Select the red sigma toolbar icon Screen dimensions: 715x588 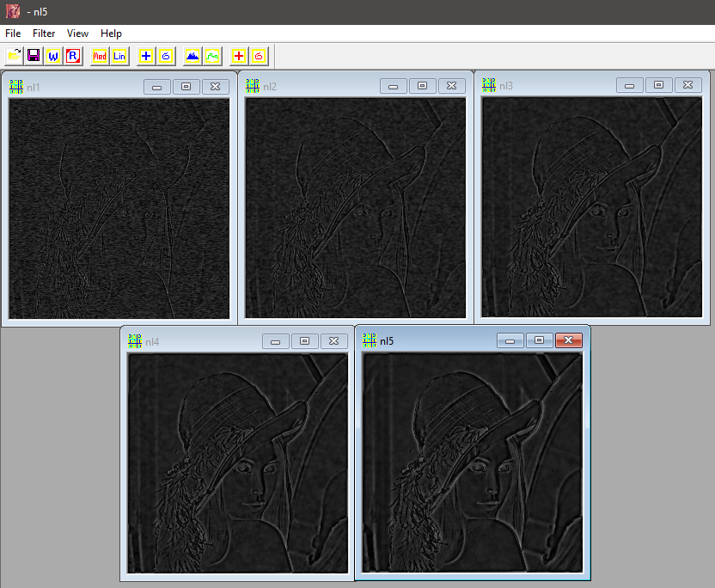[x=259, y=56]
